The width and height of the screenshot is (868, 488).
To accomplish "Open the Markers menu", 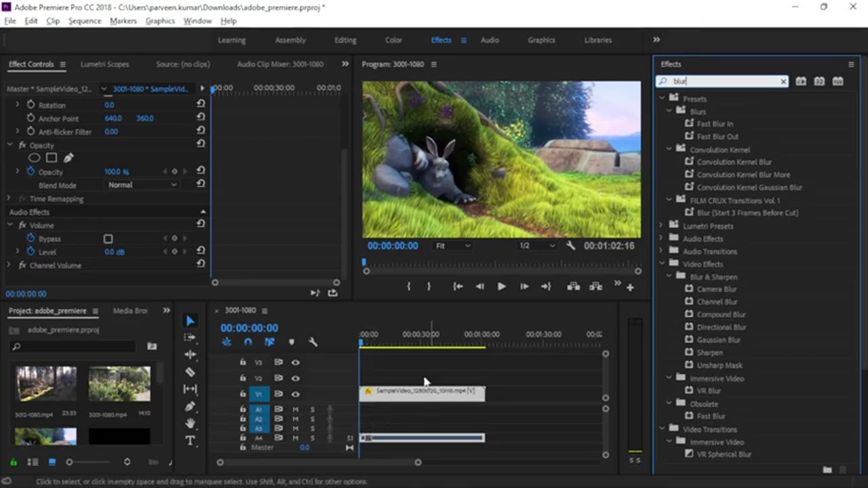I will [123, 21].
